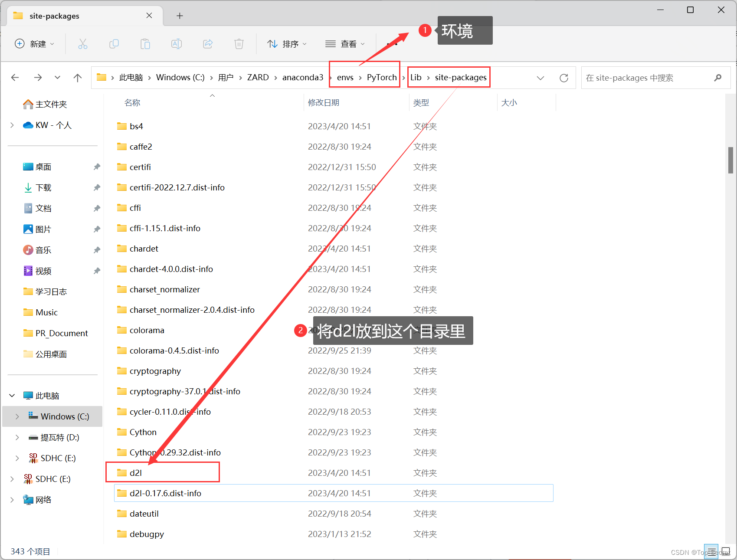Click the Share icon in toolbar

click(208, 44)
